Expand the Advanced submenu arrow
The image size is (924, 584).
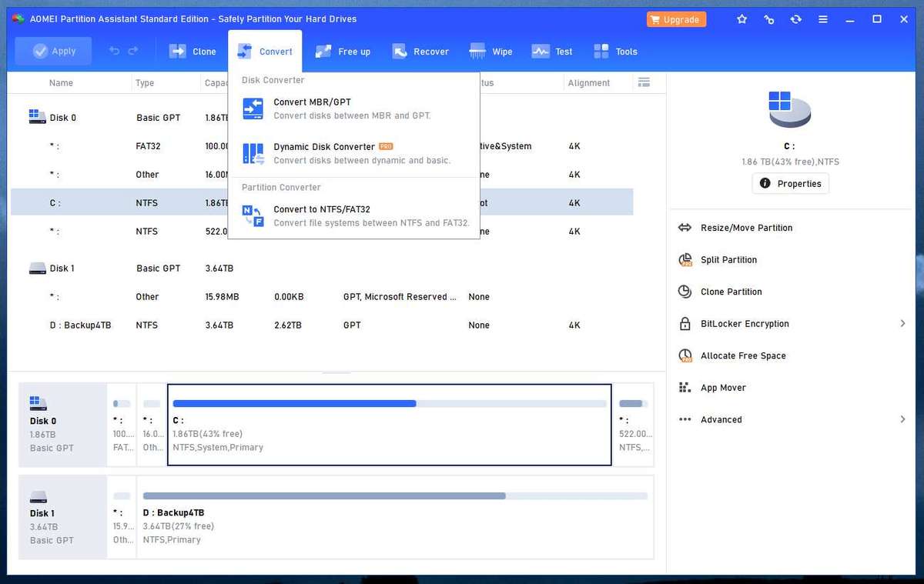click(x=902, y=419)
